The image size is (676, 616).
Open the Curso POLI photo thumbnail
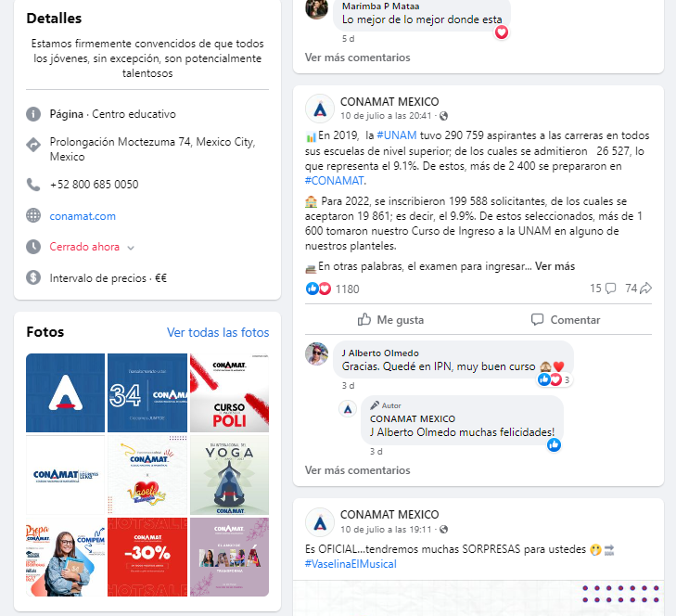229,393
